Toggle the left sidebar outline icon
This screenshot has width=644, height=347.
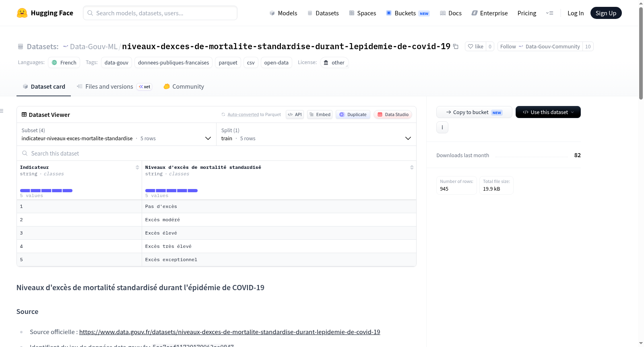[x=2, y=111]
